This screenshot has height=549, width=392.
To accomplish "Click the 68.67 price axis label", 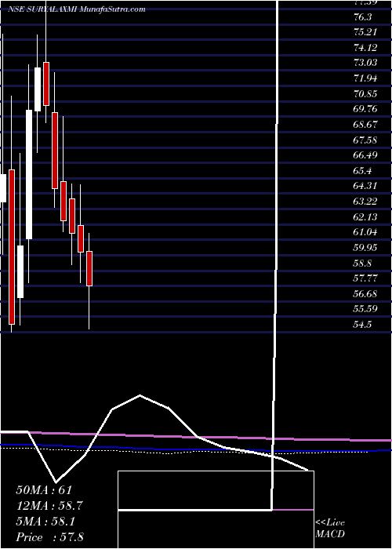I will point(365,125).
